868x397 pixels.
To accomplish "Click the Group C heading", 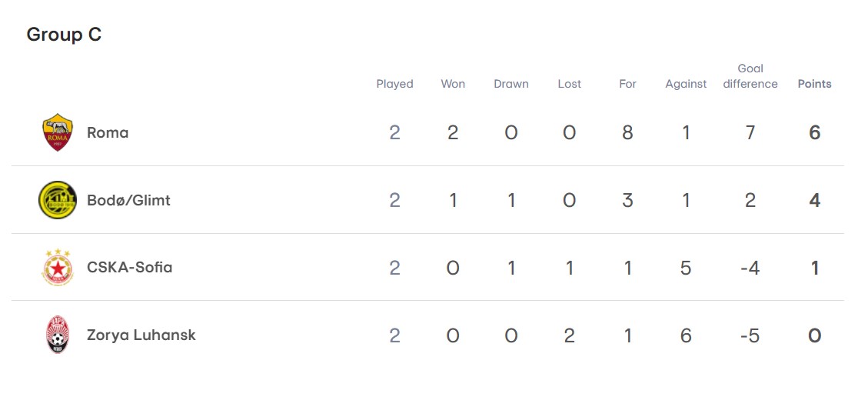I will (x=64, y=35).
